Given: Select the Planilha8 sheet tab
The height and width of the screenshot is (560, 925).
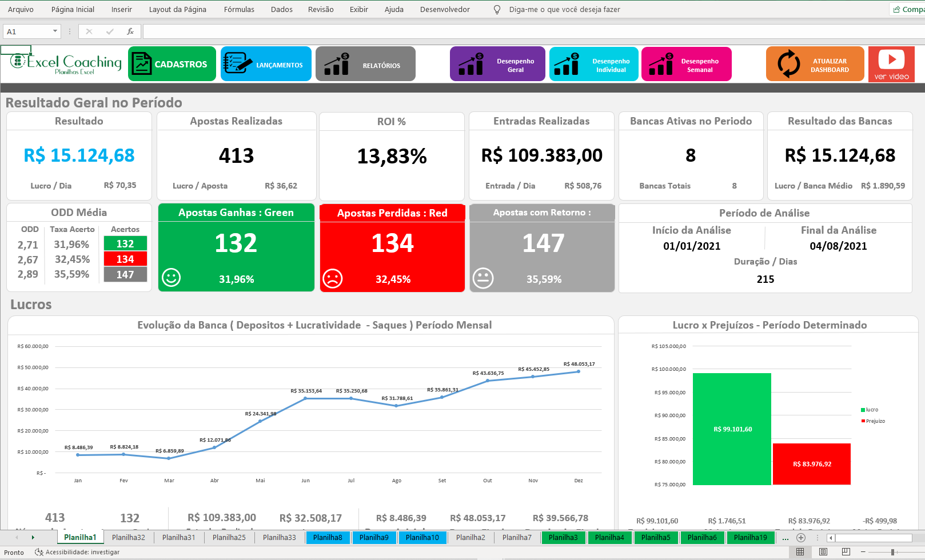Looking at the screenshot, I should (328, 538).
